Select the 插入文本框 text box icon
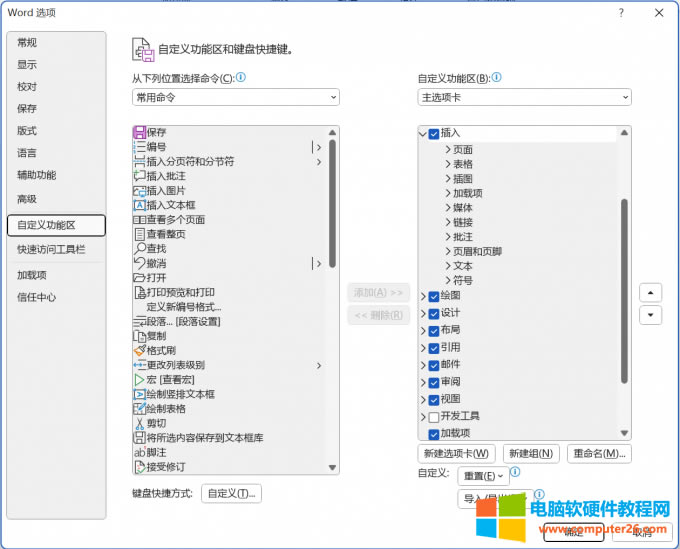 coord(140,205)
